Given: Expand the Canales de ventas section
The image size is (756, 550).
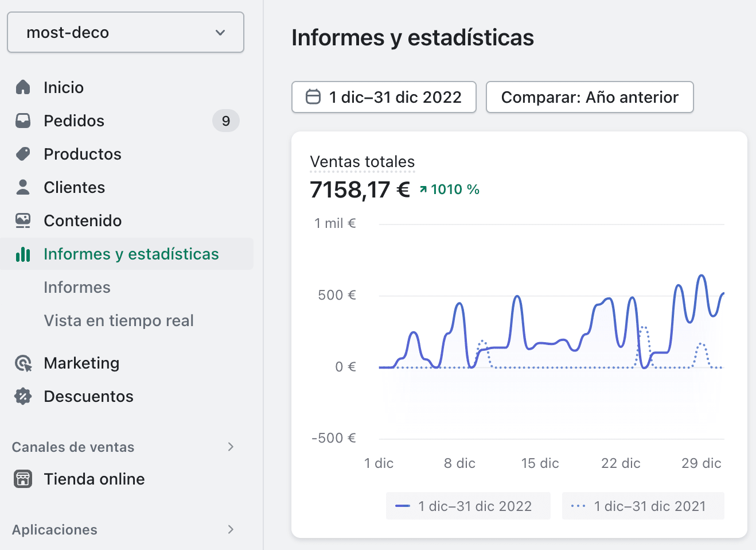Looking at the screenshot, I should tap(231, 447).
